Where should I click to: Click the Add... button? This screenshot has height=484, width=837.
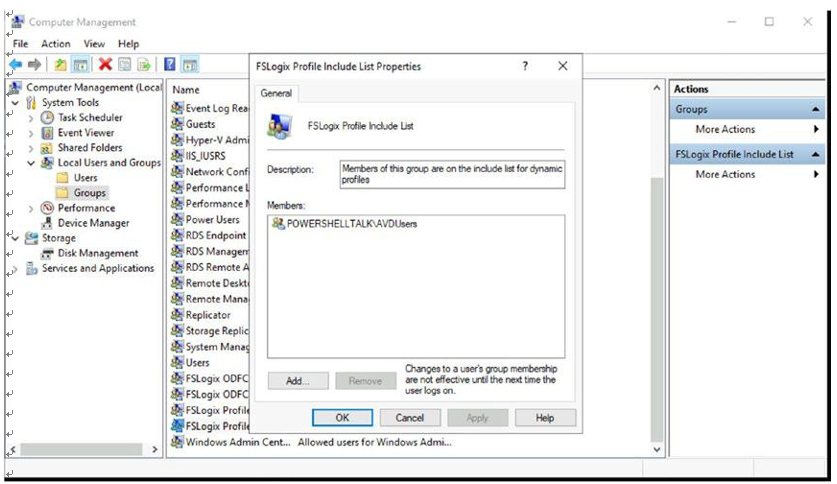click(x=298, y=380)
